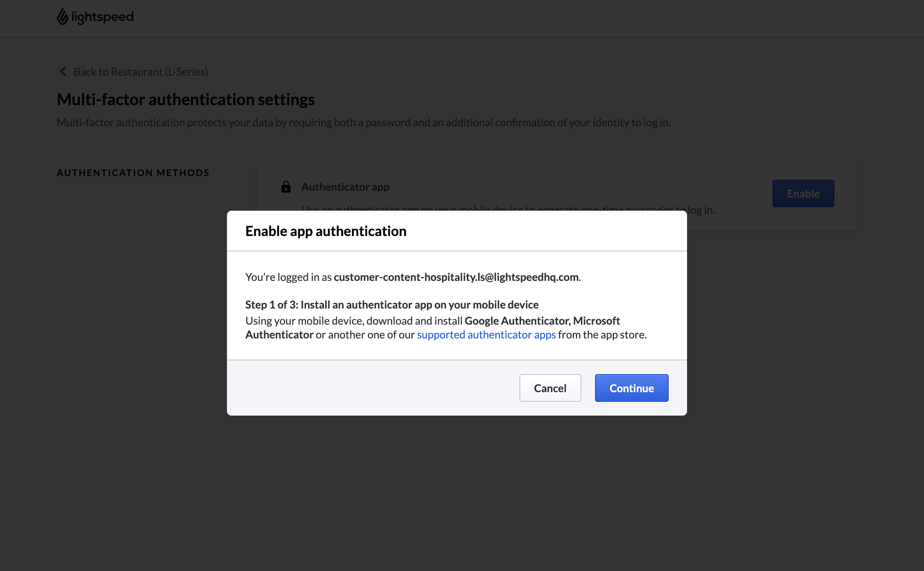Click the flame emblem in the header
The height and width of the screenshot is (571, 924).
[x=62, y=16]
